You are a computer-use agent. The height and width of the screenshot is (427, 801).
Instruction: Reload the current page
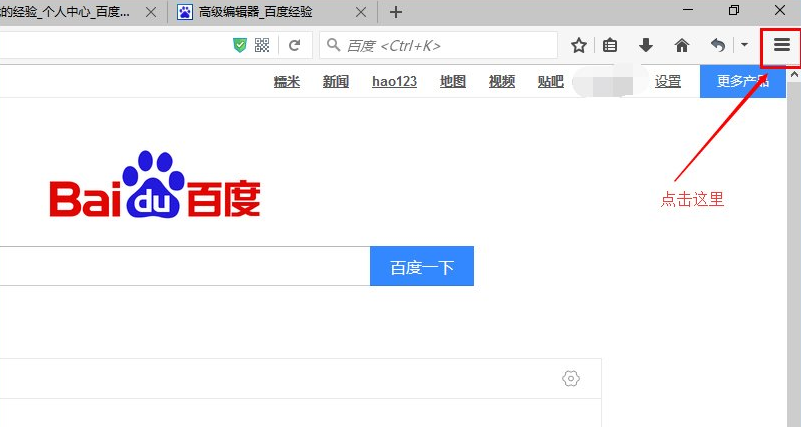point(295,46)
